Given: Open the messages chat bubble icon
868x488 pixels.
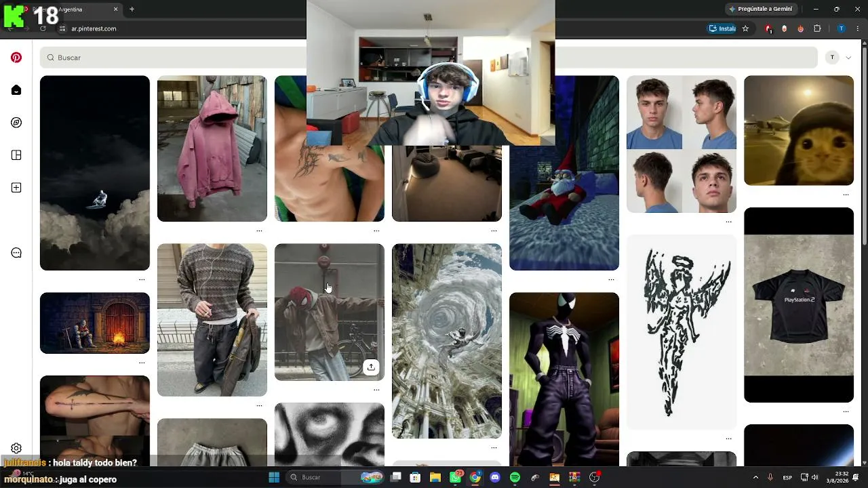Looking at the screenshot, I should [16, 253].
